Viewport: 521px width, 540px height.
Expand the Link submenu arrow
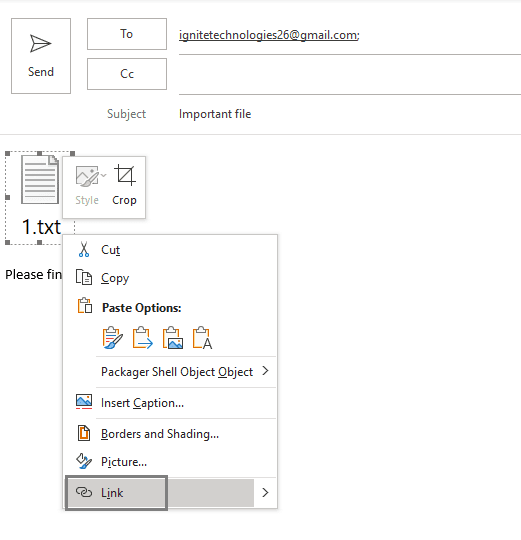click(265, 493)
